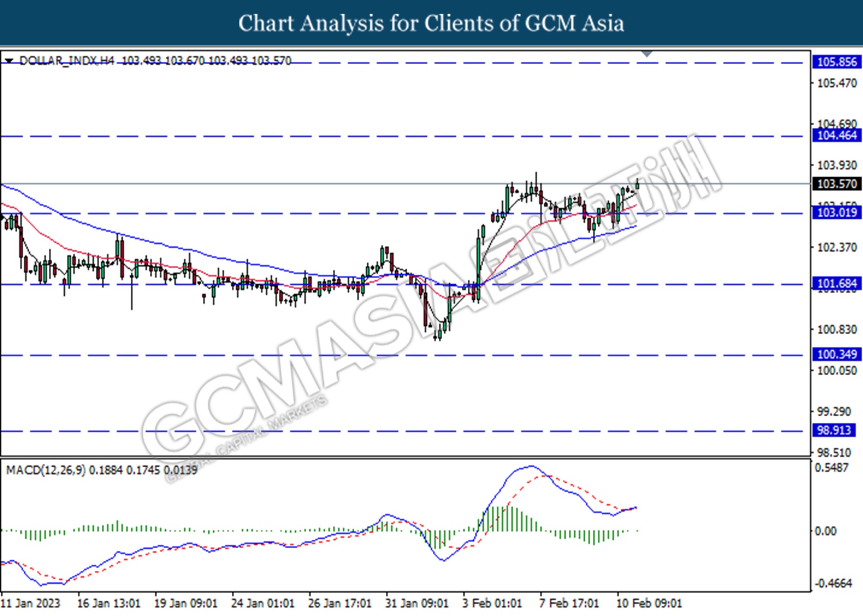This screenshot has height=616, width=863.
Task: Click the 105.470 axis value
Action: (x=837, y=83)
